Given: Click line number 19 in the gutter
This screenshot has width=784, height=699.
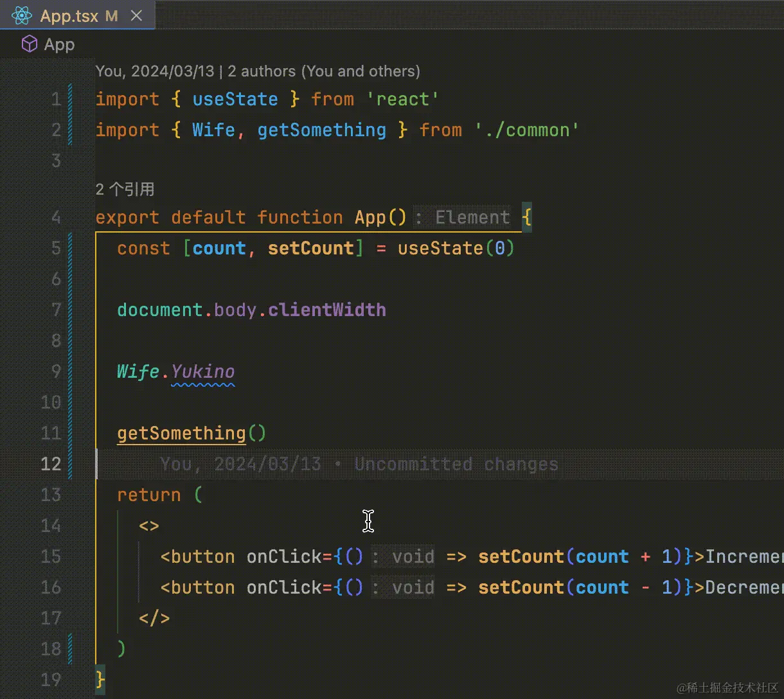Looking at the screenshot, I should click(51, 680).
